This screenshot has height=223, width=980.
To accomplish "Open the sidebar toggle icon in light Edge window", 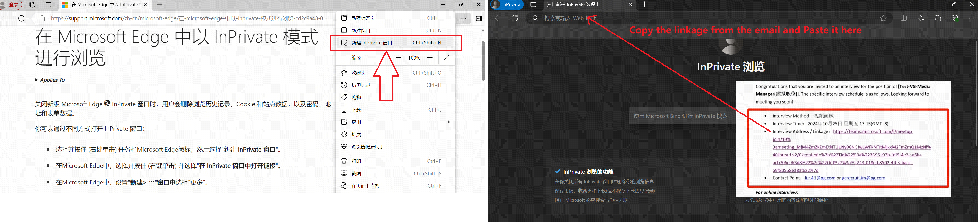I will pyautogui.click(x=479, y=18).
